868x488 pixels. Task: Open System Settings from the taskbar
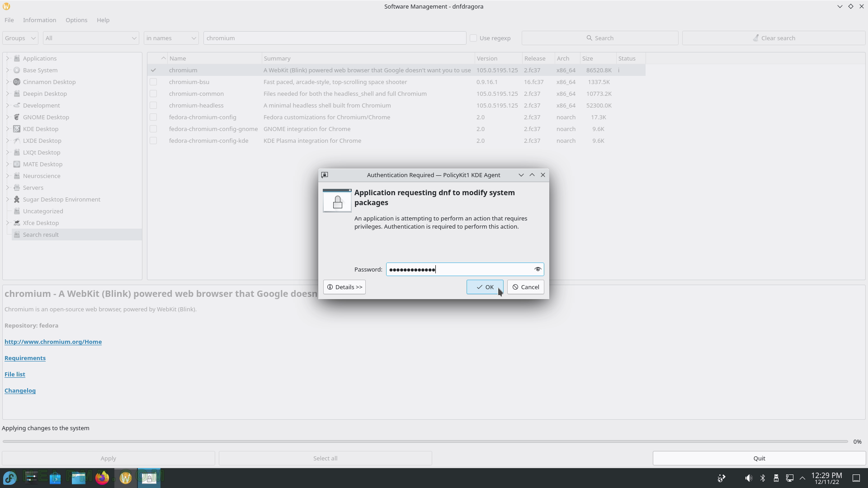[32, 478]
